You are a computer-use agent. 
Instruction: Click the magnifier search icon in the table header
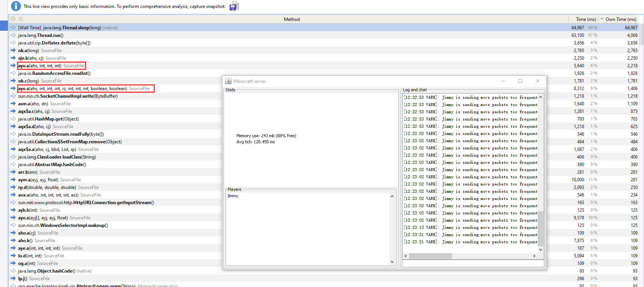tap(21, 19)
